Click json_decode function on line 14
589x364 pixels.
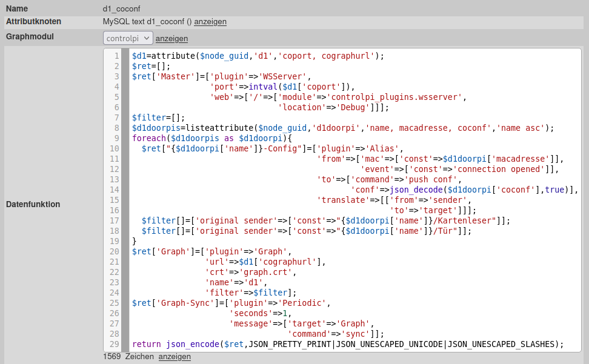[416, 190]
